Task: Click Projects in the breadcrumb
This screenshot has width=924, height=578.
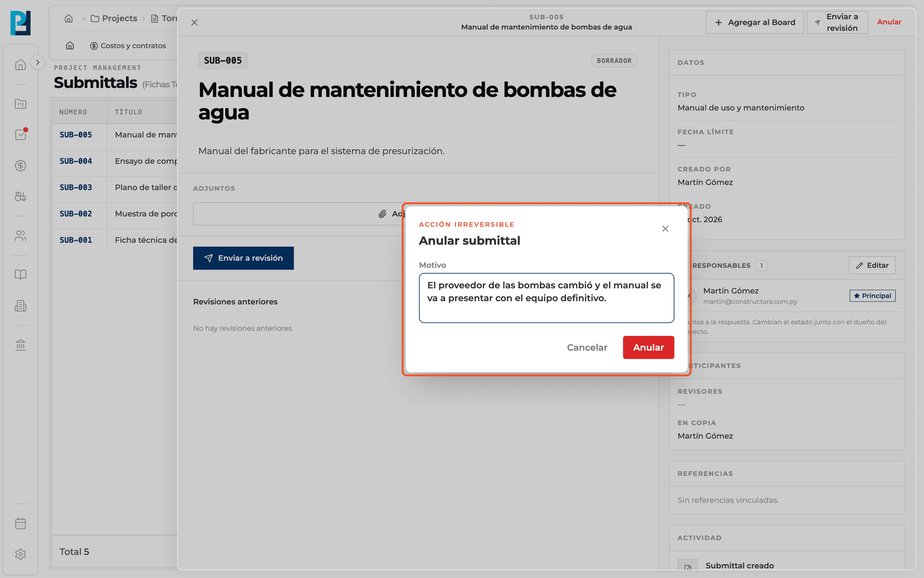Action: (114, 18)
